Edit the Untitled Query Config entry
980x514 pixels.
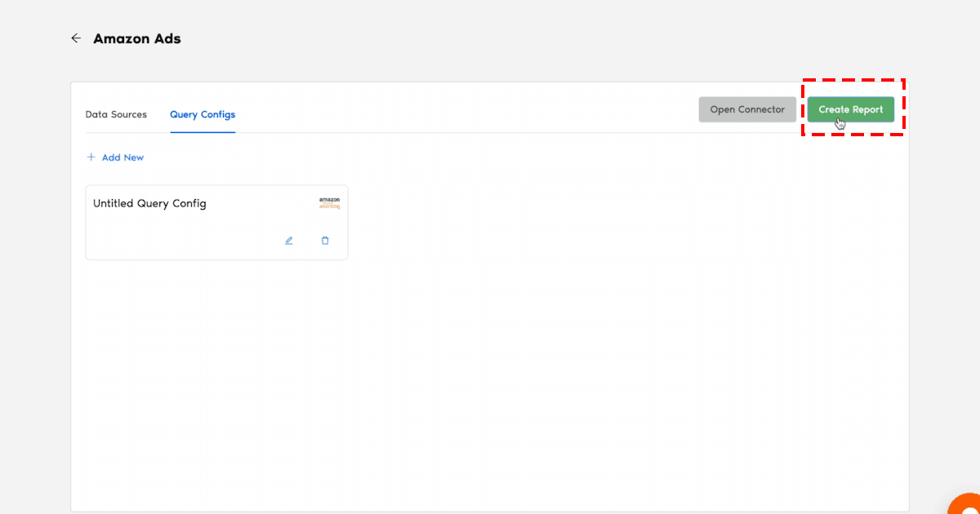pos(288,241)
